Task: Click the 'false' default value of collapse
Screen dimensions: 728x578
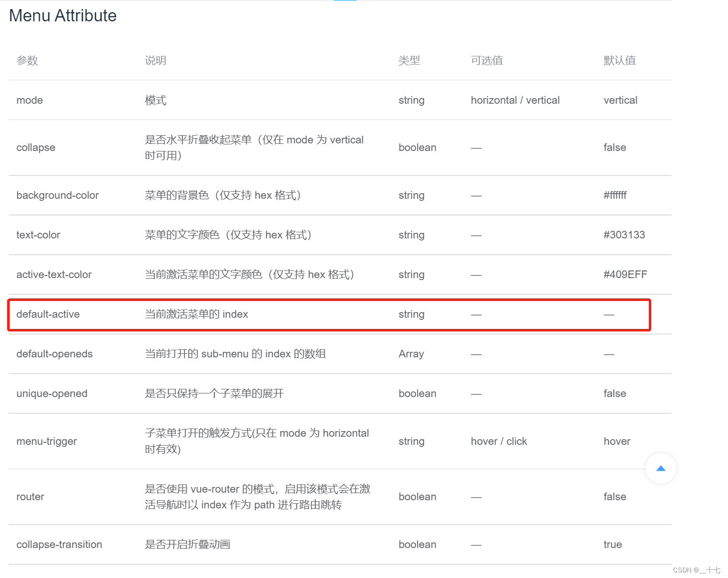Action: tap(615, 147)
